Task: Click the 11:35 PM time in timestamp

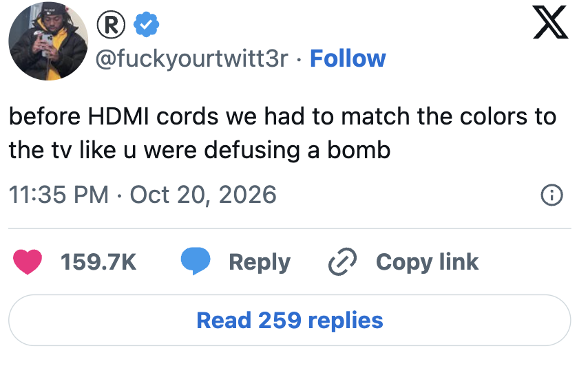Action: click(59, 195)
